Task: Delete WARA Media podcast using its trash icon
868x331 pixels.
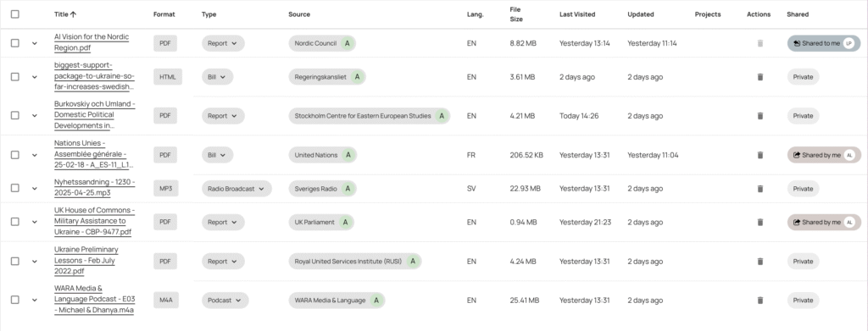Action: 760,300
